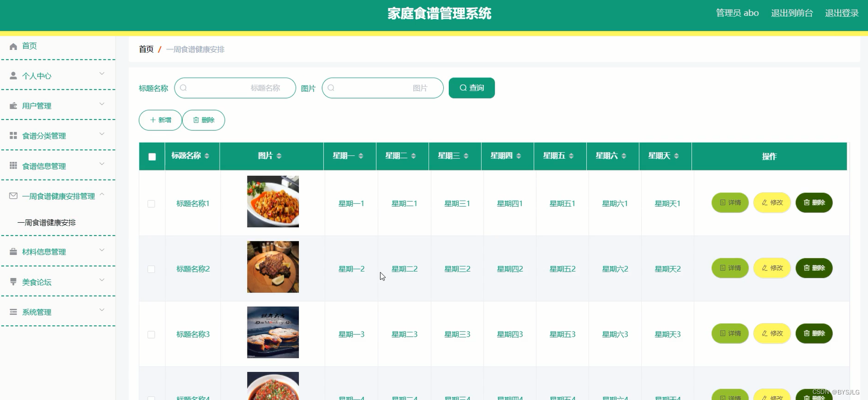Sort by 图片 column arrows
The width and height of the screenshot is (868, 400).
[279, 156]
